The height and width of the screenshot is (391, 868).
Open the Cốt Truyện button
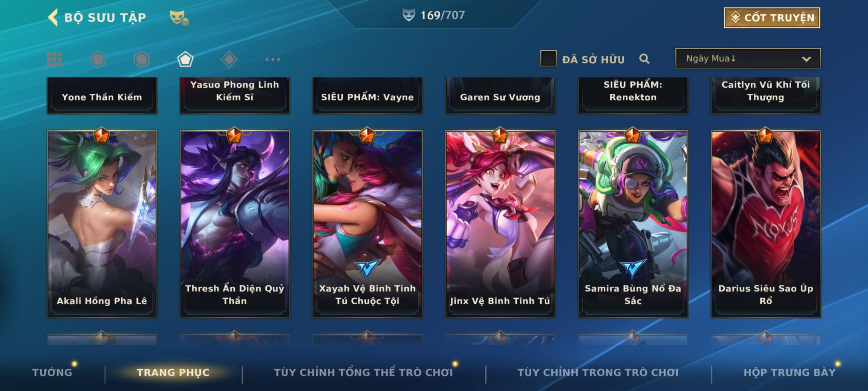pyautogui.click(x=772, y=18)
